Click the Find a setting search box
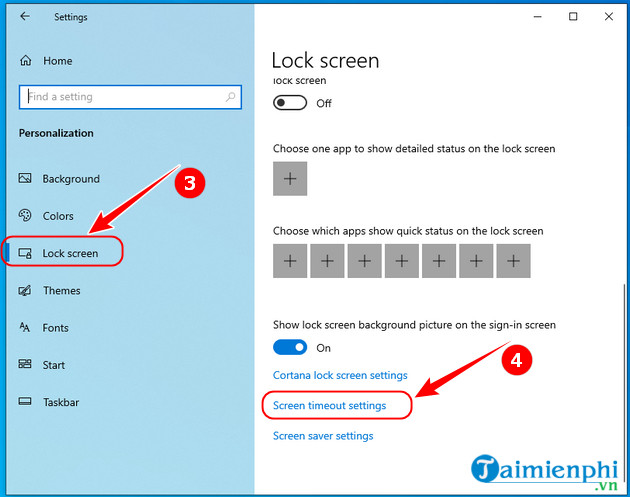 click(120, 97)
